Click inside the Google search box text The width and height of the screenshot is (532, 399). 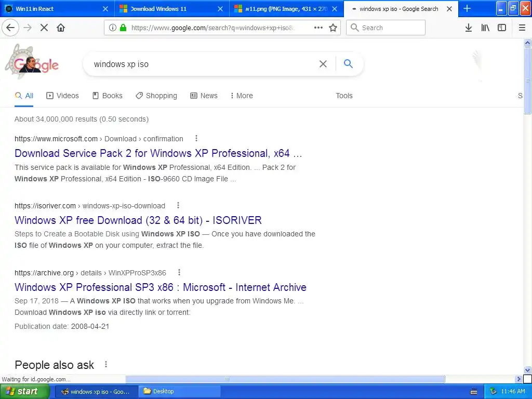pyautogui.click(x=121, y=64)
